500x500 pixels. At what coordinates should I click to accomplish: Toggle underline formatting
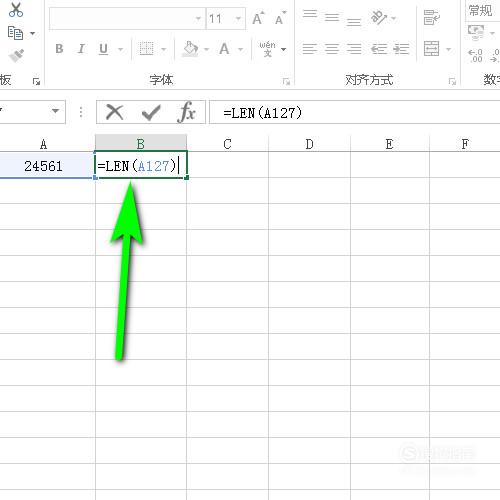pyautogui.click(x=103, y=49)
